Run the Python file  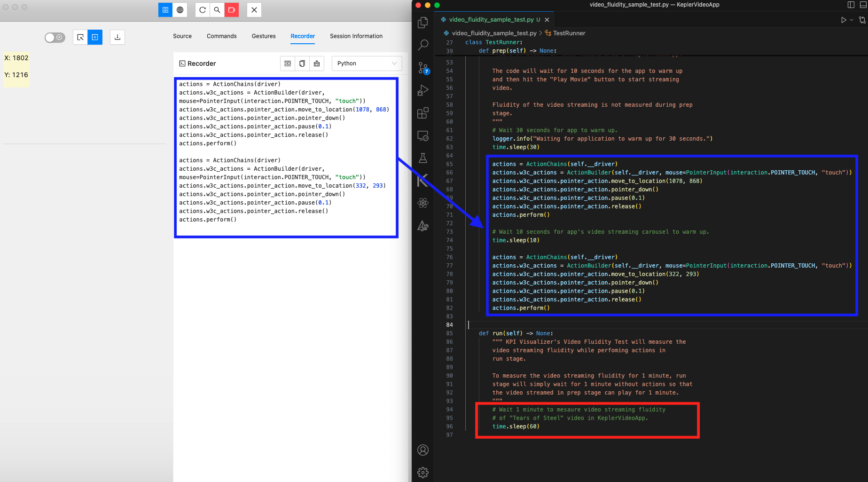844,20
